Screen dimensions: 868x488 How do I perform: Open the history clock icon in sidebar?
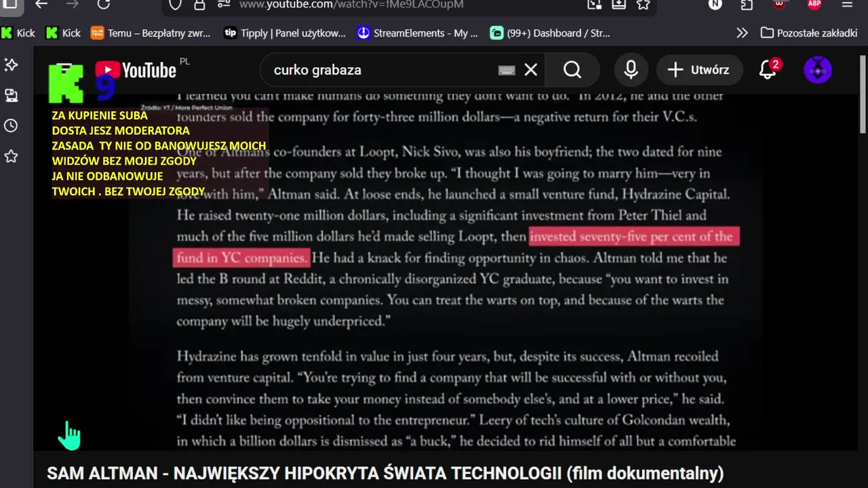tap(11, 126)
